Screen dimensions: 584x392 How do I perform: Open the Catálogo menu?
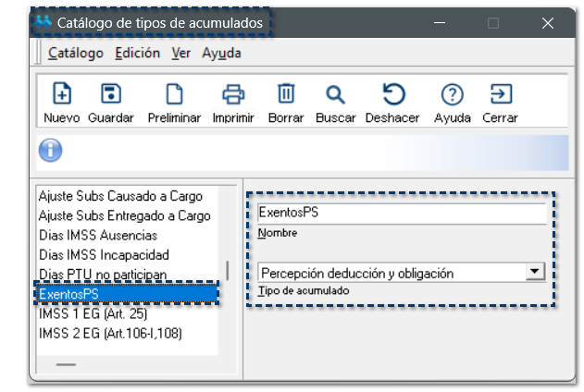coord(75,54)
